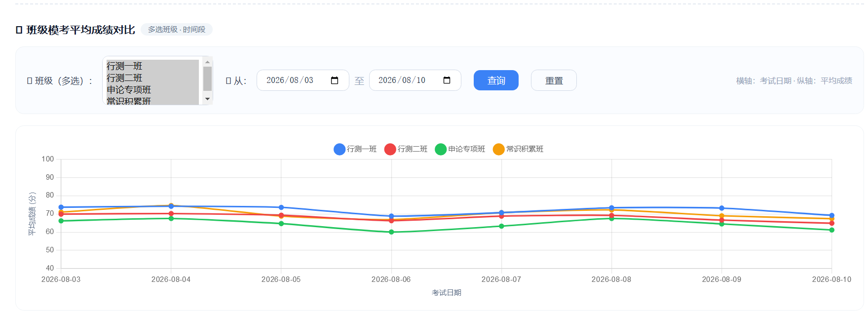The height and width of the screenshot is (316, 868).
Task: Focus the start date field 2026/08/03
Action: tap(303, 80)
